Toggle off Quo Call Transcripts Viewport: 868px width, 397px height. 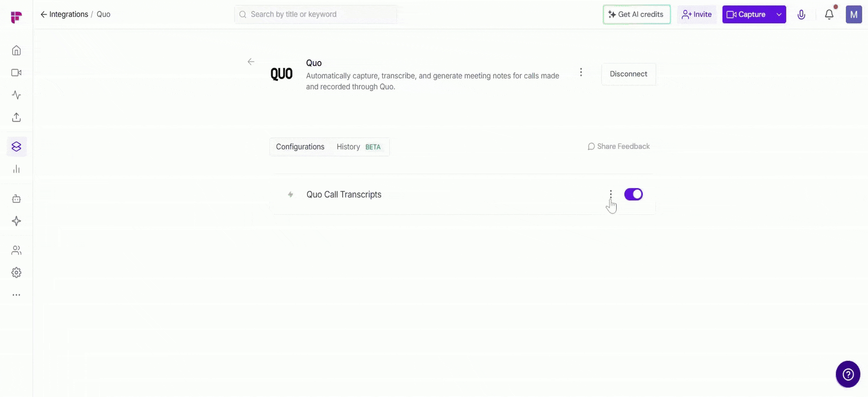(633, 194)
